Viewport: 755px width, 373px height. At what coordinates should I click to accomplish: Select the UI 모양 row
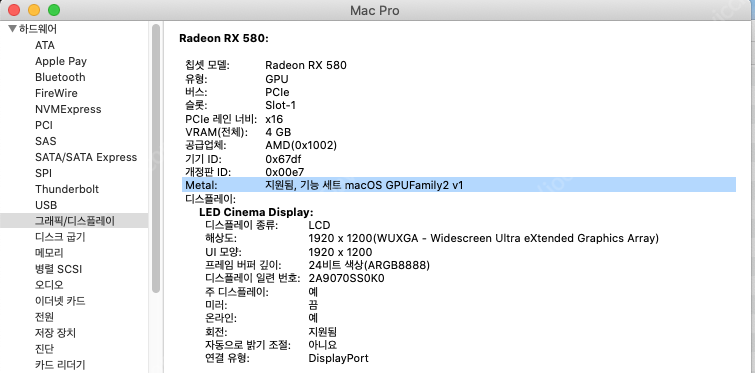[289, 252]
